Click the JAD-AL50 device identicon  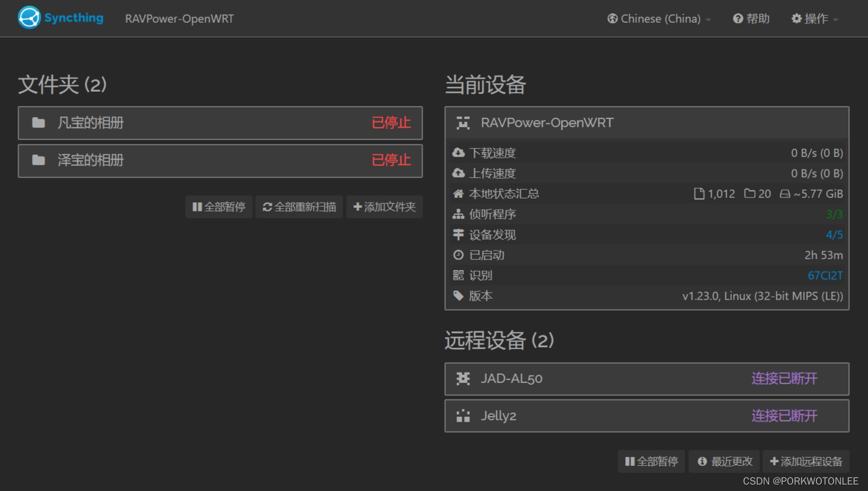[463, 378]
